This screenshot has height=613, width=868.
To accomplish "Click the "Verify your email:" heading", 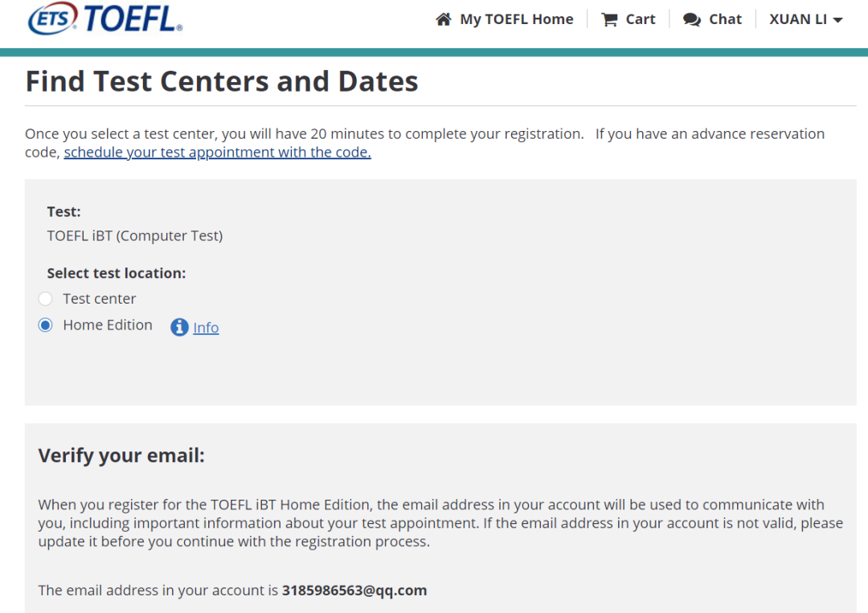I will coord(121,456).
